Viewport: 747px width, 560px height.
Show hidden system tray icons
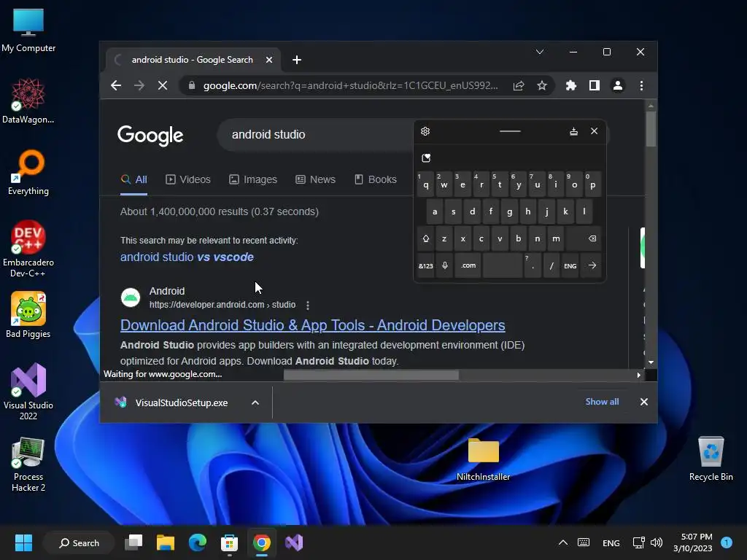[x=562, y=542]
